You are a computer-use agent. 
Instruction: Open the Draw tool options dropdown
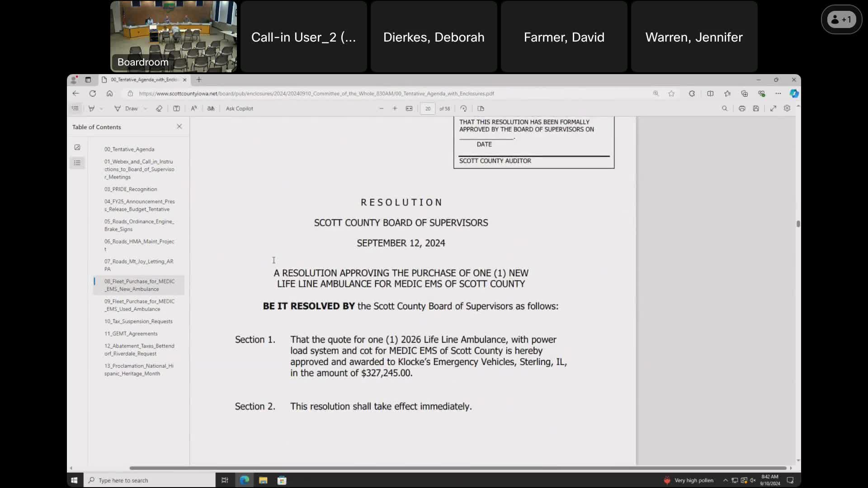146,109
